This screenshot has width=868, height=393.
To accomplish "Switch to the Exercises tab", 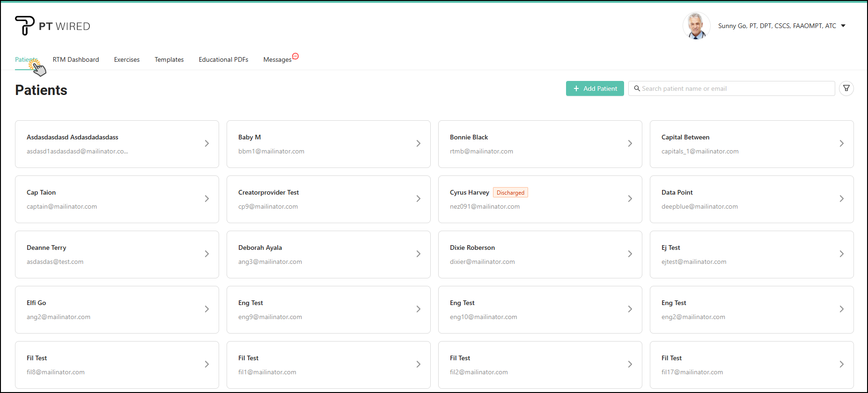I will coord(127,59).
